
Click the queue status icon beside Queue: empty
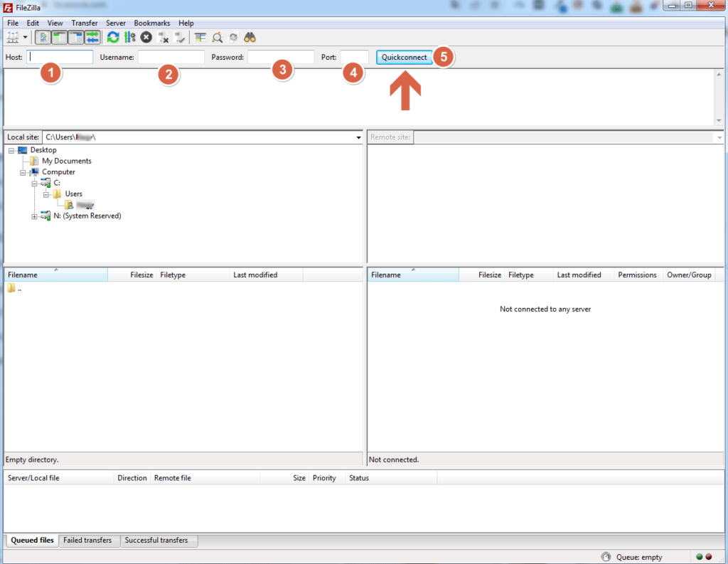coord(606,557)
